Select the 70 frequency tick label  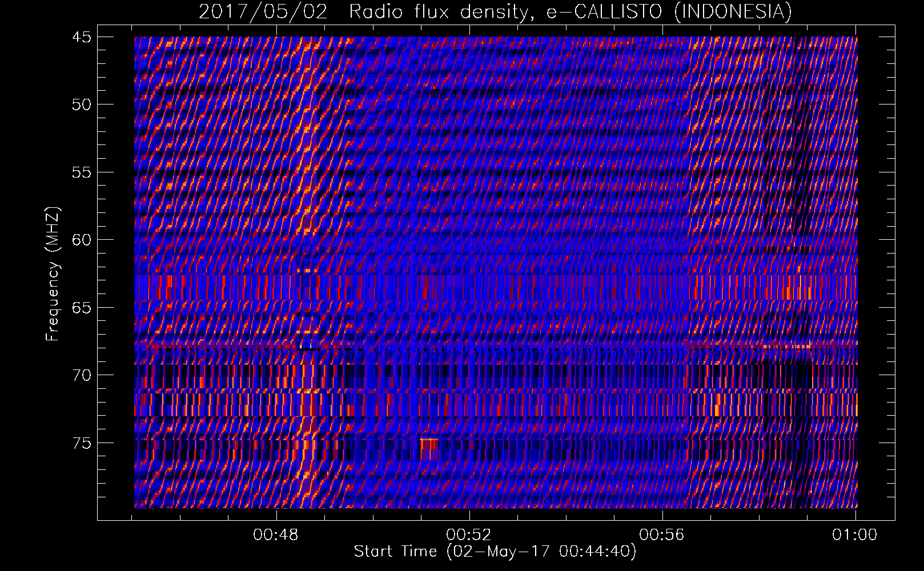82,375
